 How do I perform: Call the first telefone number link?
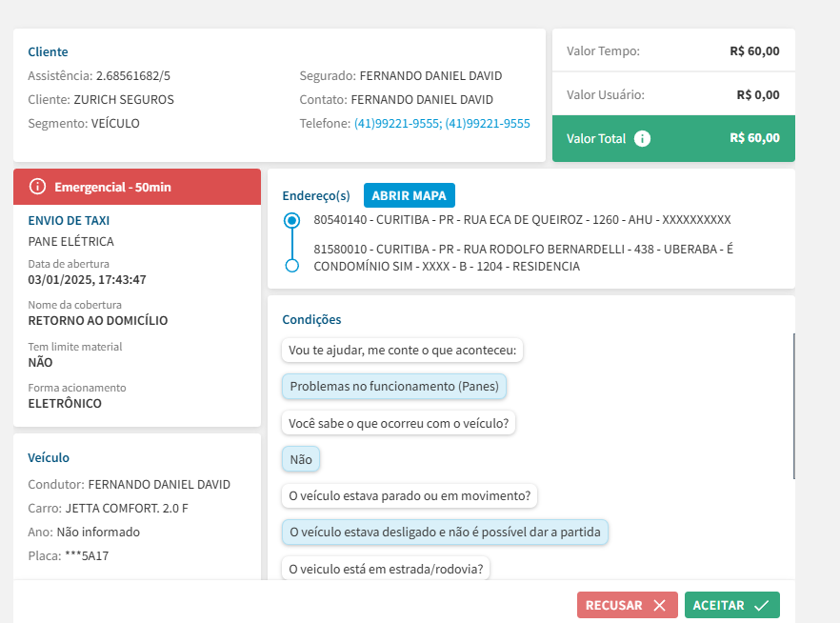396,124
